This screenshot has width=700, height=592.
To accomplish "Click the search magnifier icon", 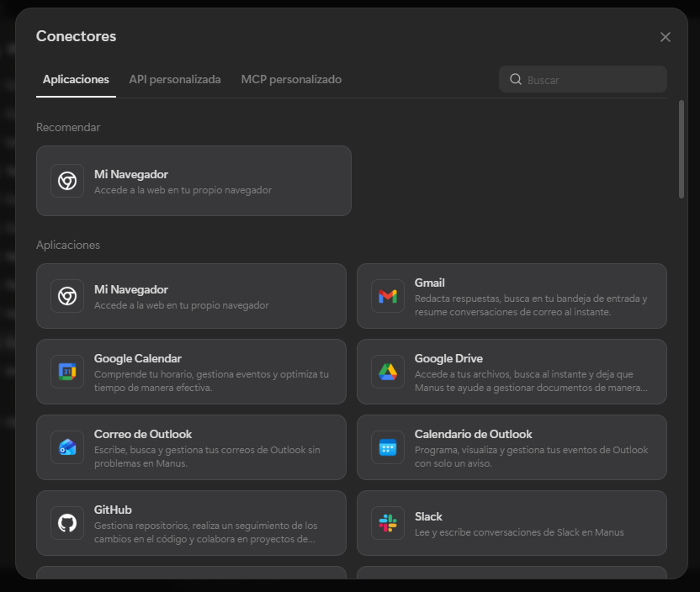I will coord(516,79).
